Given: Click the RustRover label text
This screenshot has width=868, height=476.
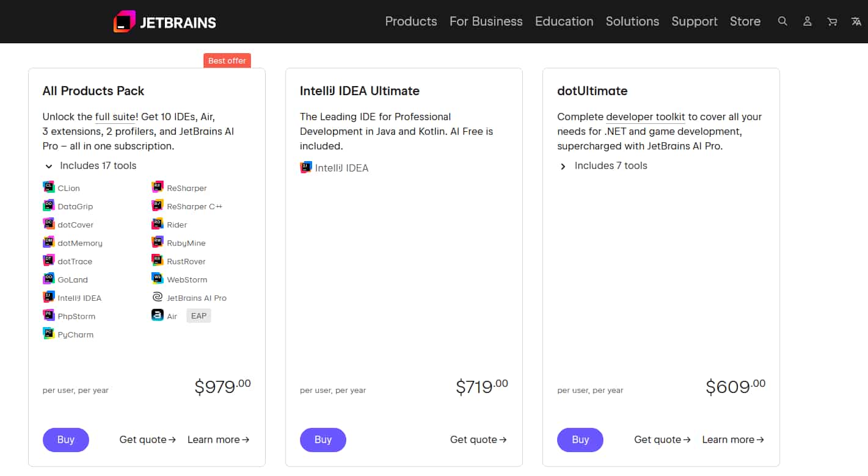Looking at the screenshot, I should pos(186,261).
